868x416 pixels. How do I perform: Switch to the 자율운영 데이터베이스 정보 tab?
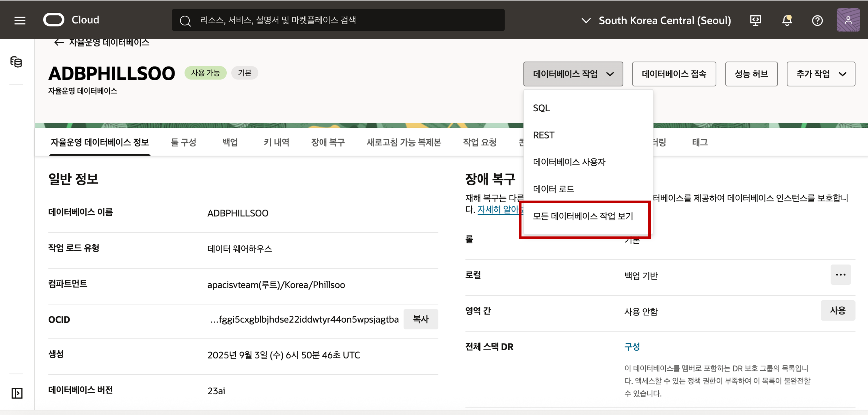100,143
